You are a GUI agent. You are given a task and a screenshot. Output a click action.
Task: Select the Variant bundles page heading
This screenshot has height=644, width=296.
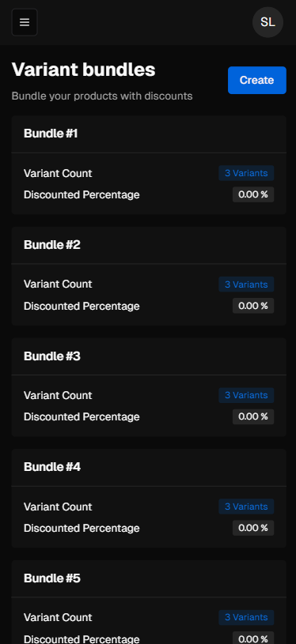point(83,70)
